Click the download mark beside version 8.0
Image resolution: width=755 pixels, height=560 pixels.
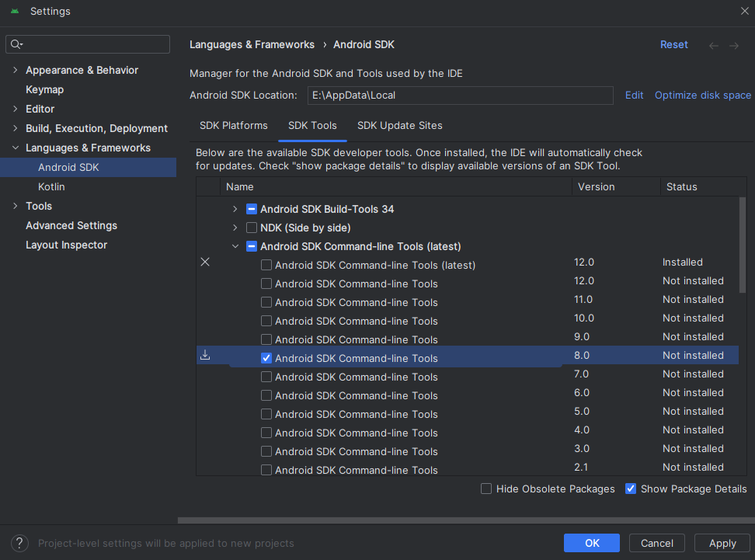[x=205, y=355]
